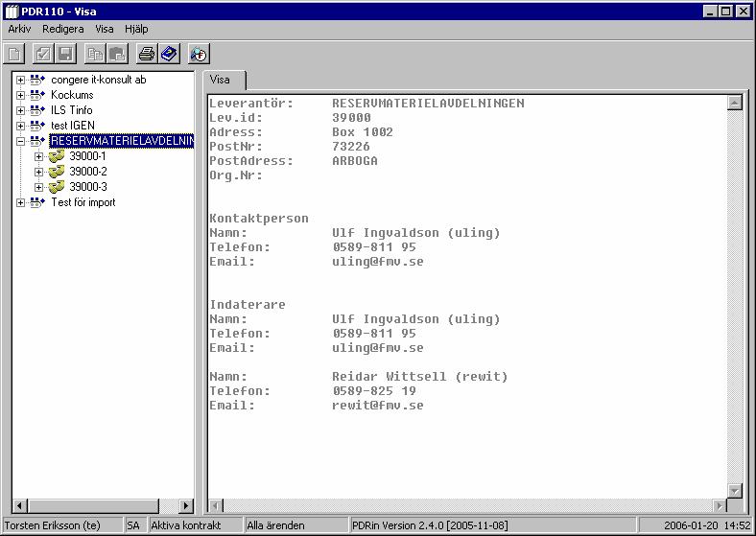The width and height of the screenshot is (756, 536).
Task: Expand the 39000-3 contract node
Action: [39, 188]
